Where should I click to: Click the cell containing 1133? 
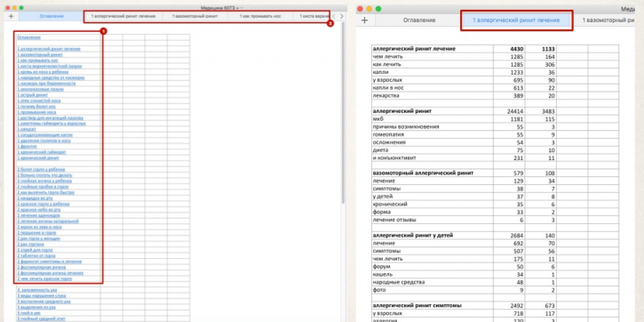pos(540,49)
